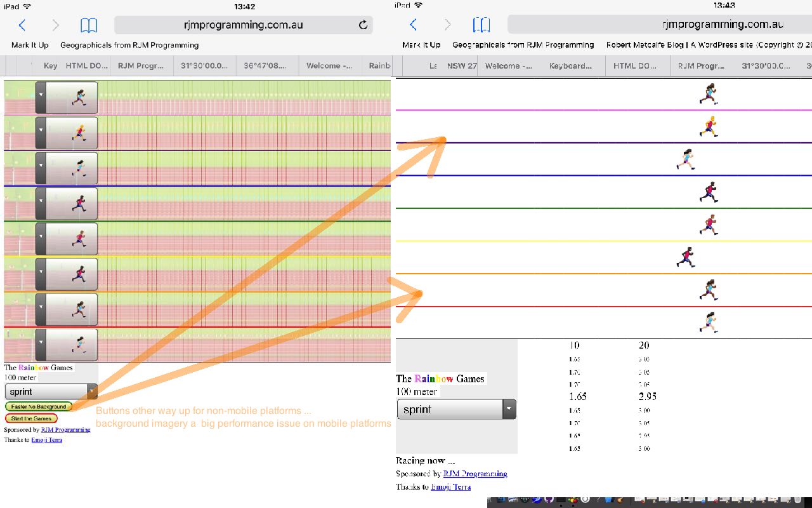Image resolution: width=812 pixels, height=508 pixels.
Task: Open runner dropdown in seventh lane, left window
Action: [67, 309]
